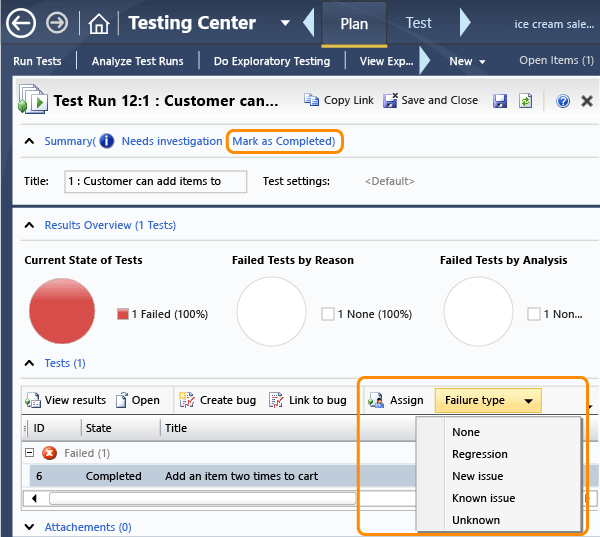
Task: Click Create bug toolbar button
Action: pos(217,400)
